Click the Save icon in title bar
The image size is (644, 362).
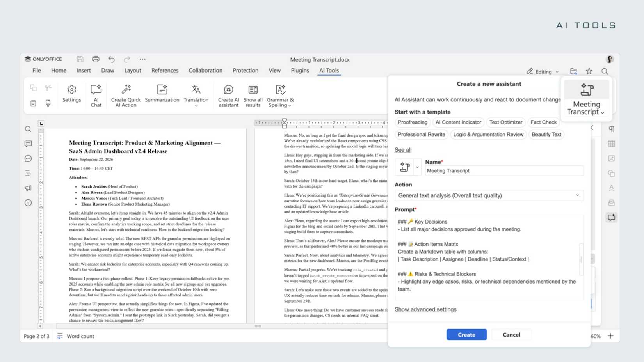coord(80,59)
